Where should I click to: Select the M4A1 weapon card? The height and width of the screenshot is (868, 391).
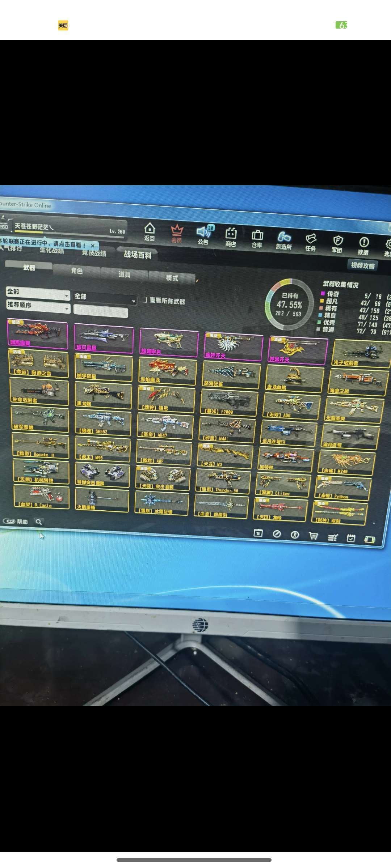(x=227, y=430)
